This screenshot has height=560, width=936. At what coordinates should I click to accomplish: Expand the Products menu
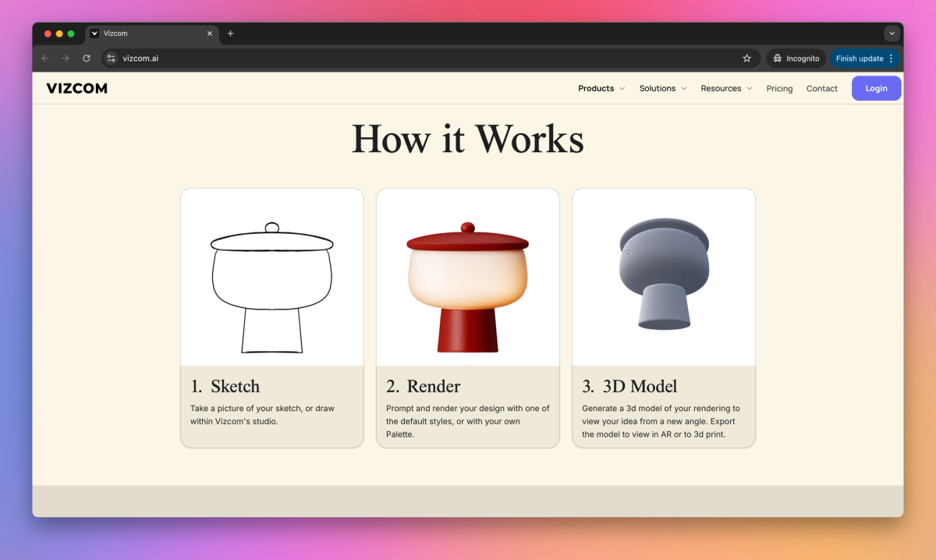pos(601,88)
